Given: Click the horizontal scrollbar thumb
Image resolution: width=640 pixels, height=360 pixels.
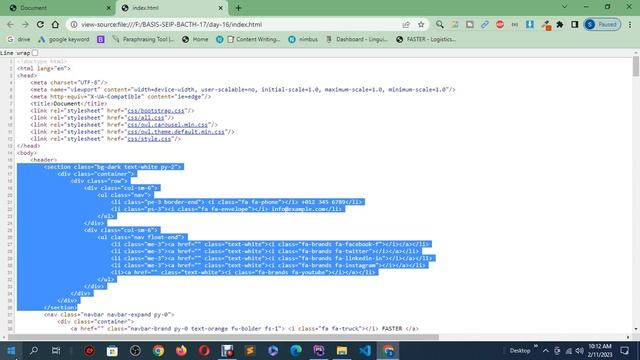Looking at the screenshot, I should pos(223,337).
